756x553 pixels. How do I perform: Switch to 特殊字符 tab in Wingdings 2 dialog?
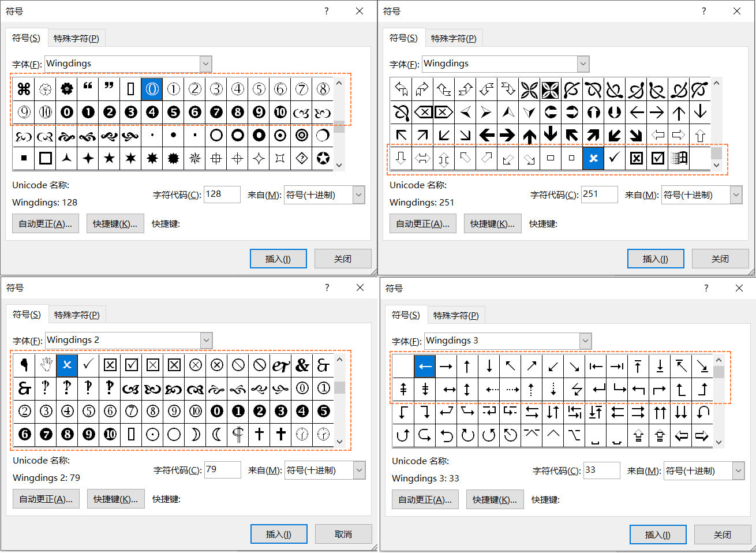pos(77,315)
